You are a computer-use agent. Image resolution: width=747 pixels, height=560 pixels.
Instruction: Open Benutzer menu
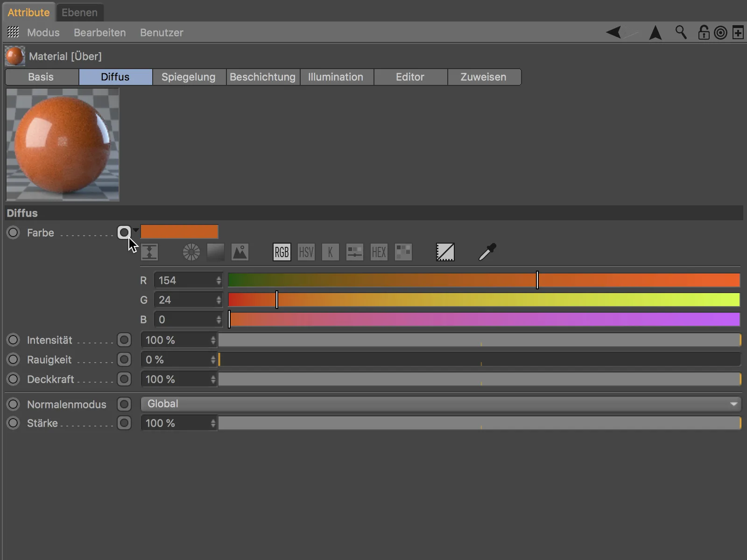click(x=162, y=33)
